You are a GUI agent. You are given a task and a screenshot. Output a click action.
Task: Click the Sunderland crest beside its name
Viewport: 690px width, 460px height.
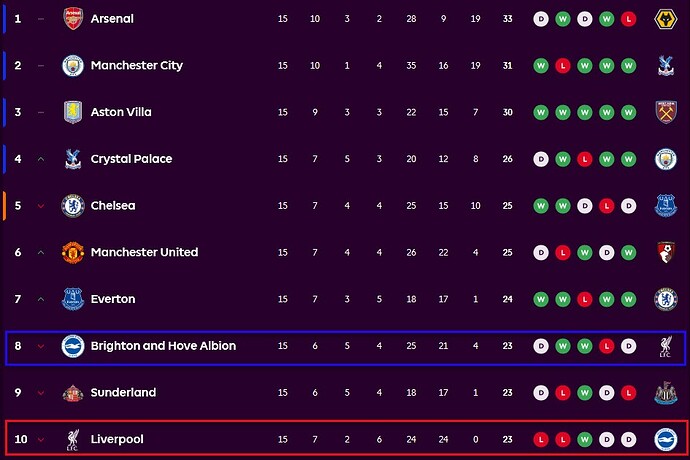(72, 393)
